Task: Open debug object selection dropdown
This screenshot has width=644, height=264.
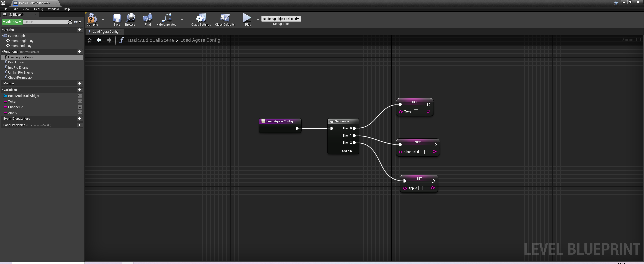Action: pos(281,19)
